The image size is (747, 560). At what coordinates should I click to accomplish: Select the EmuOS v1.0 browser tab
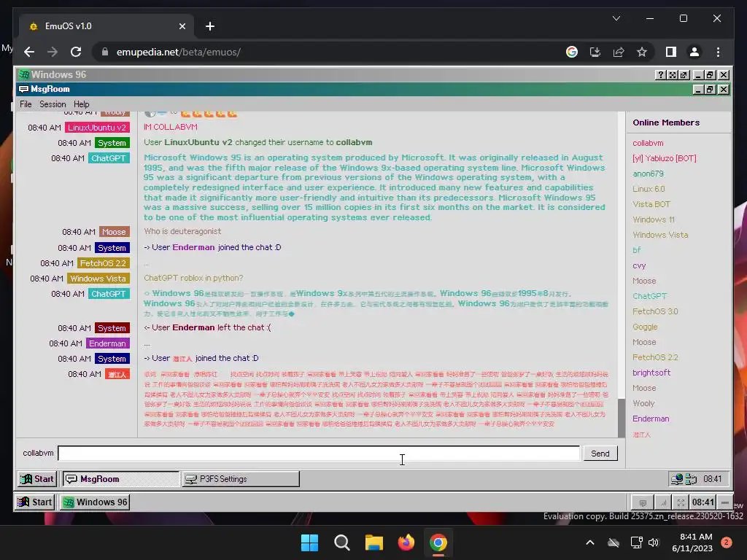click(x=107, y=26)
